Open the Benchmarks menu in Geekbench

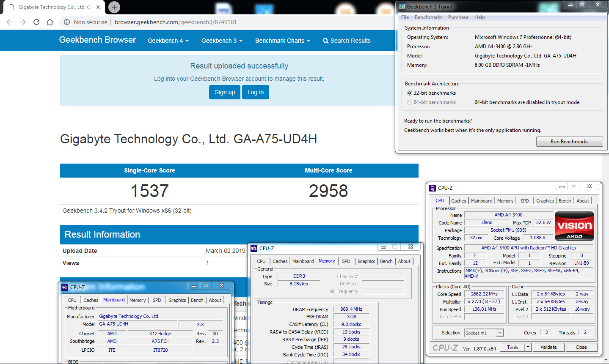[428, 17]
